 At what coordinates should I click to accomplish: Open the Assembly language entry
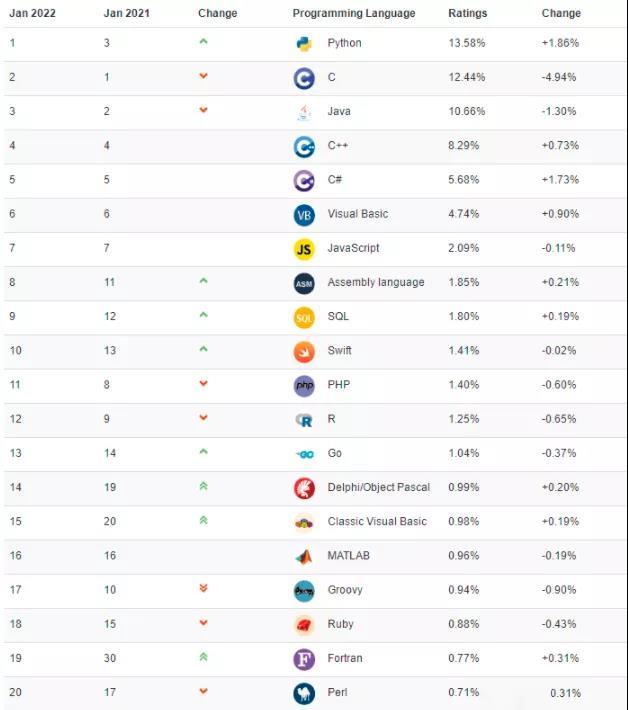tap(375, 283)
